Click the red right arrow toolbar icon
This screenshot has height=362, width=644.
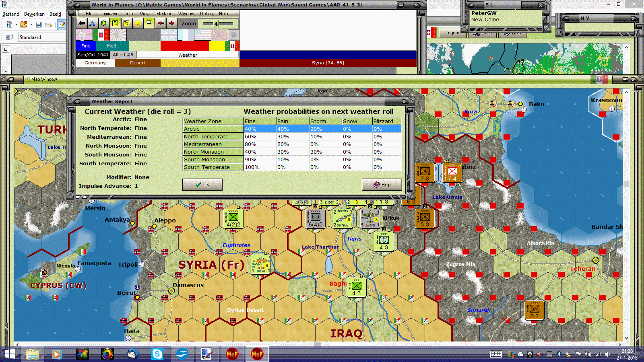pos(171,23)
